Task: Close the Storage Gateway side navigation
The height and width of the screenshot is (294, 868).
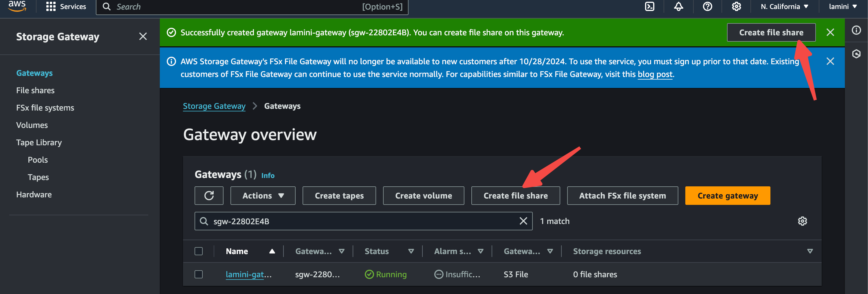Action: pyautogui.click(x=143, y=36)
